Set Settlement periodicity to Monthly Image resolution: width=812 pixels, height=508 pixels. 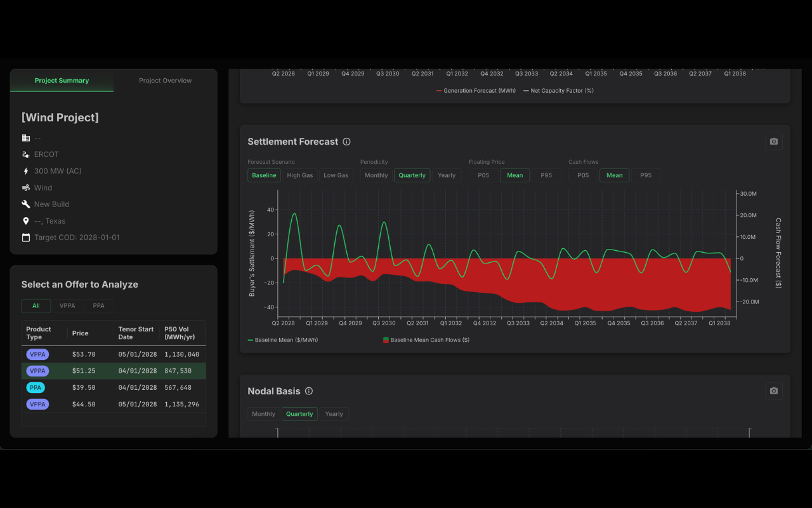click(x=376, y=175)
